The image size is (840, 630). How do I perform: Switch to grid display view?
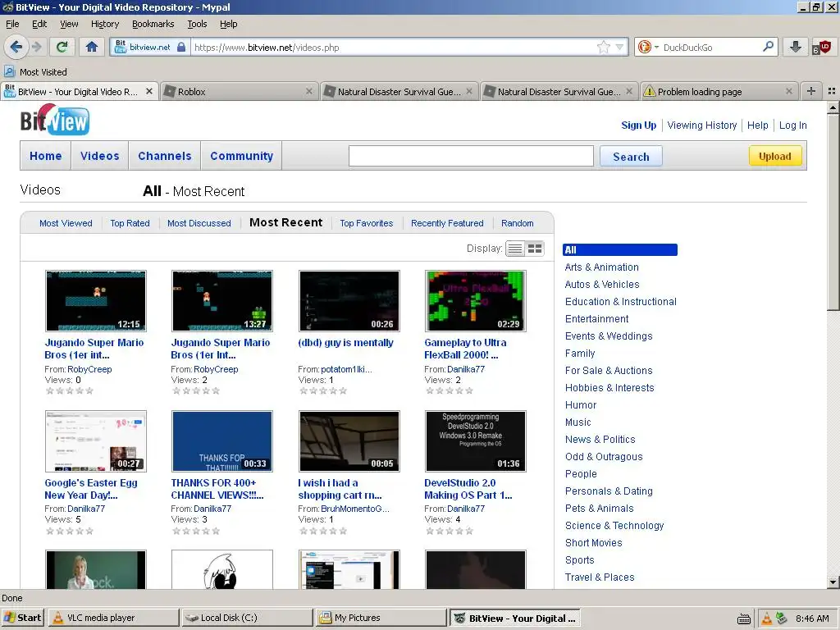[535, 249]
